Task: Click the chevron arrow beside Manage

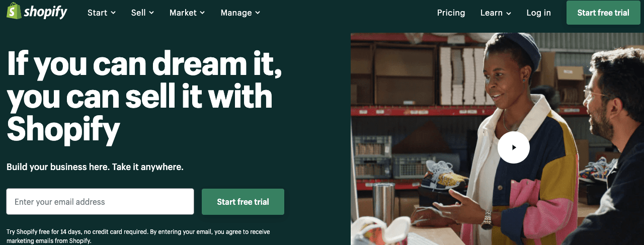Action: click(258, 13)
